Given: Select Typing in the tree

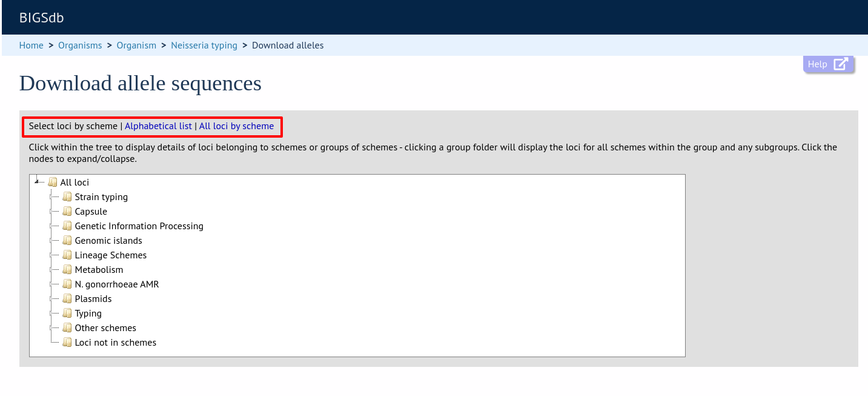Looking at the screenshot, I should 88,313.
